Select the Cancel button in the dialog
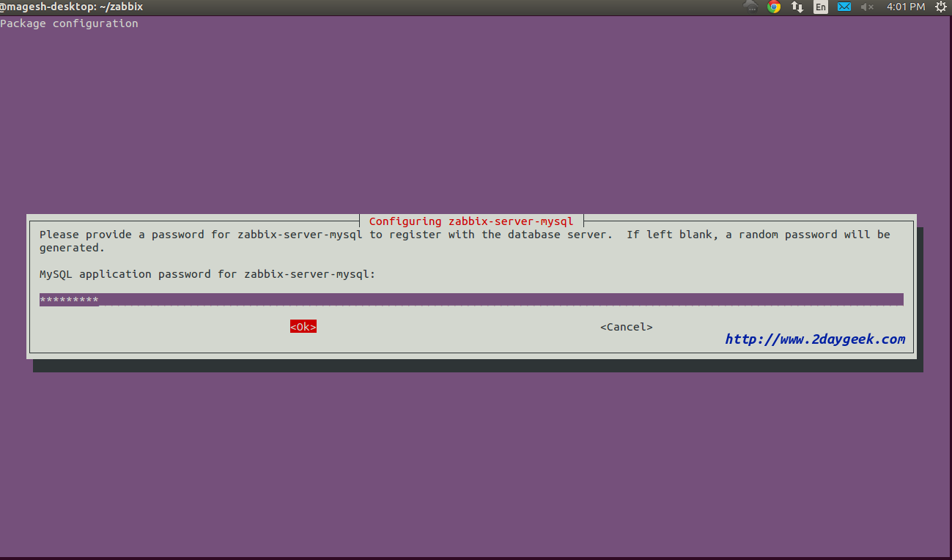Screen dimensions: 952x560 pyautogui.click(x=626, y=327)
